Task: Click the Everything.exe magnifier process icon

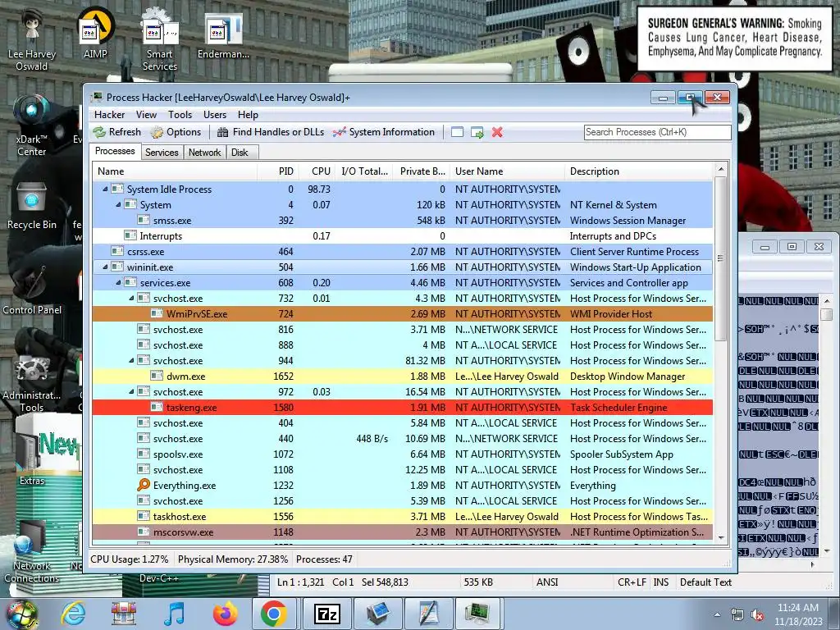Action: pyautogui.click(x=143, y=485)
